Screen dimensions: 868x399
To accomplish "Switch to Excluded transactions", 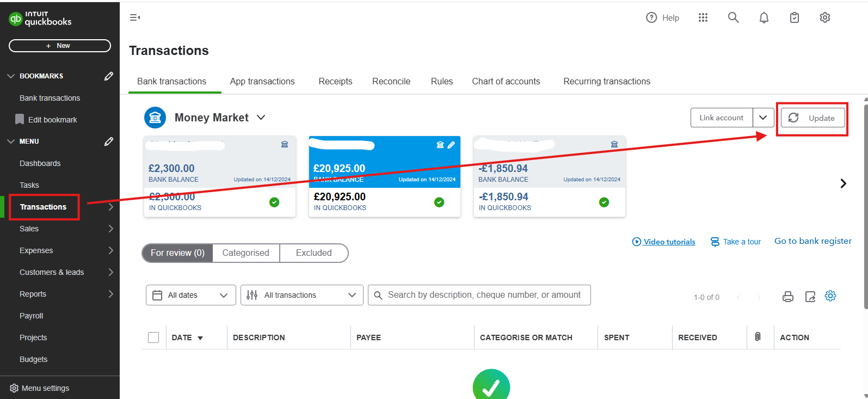I will tap(313, 253).
